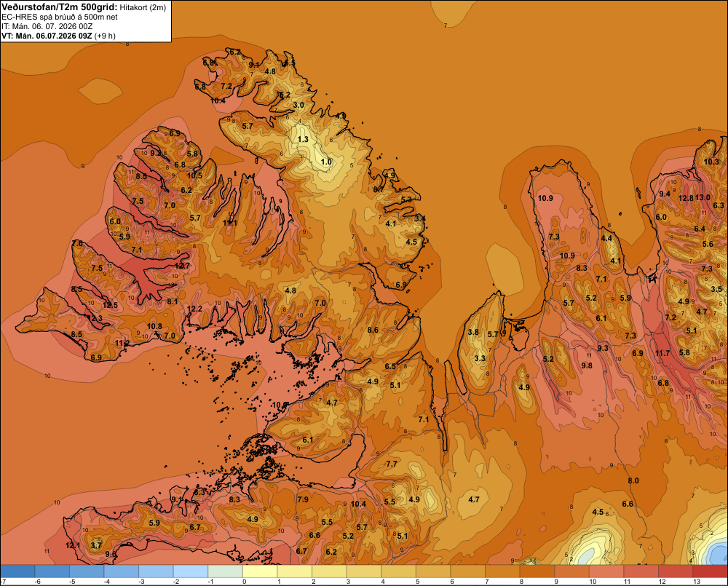
Task: Click the 12.2 temperature label
Action: coord(194,309)
